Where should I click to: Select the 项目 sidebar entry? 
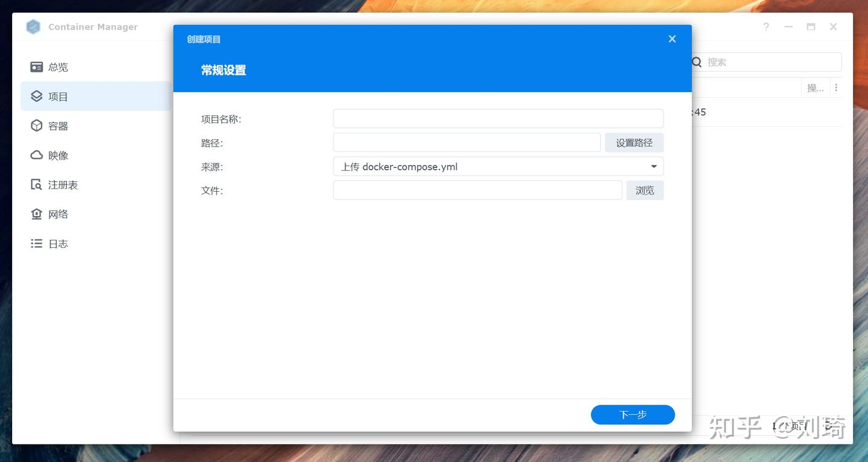[58, 96]
